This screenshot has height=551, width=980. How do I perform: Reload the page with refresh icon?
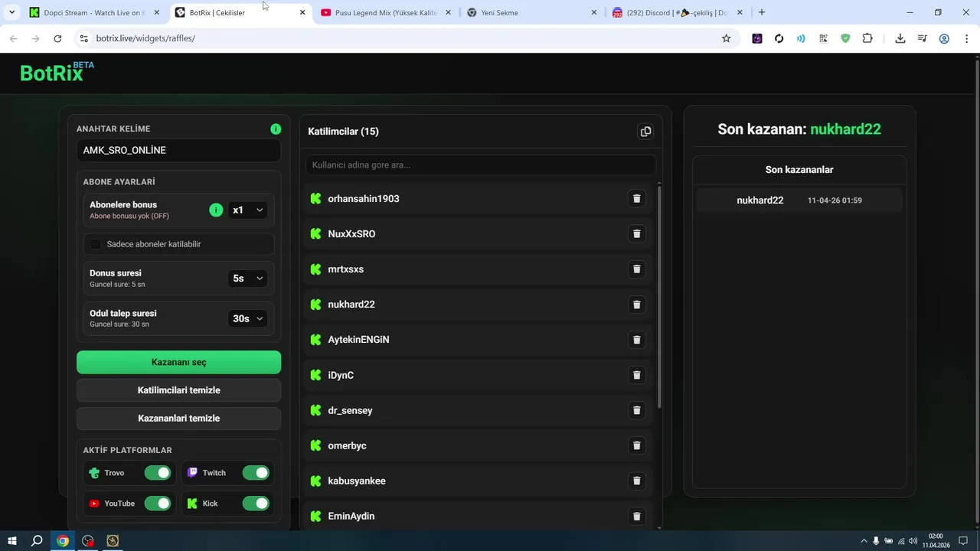pyautogui.click(x=57, y=38)
